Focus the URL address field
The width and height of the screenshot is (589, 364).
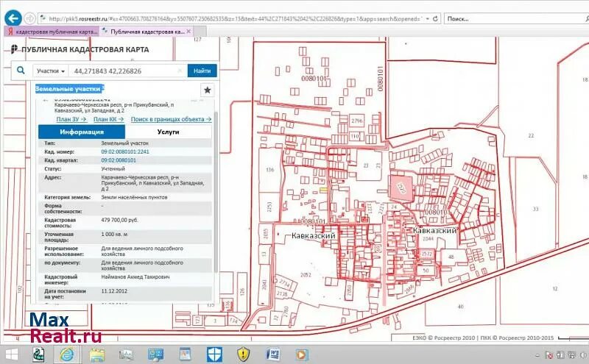(235, 18)
